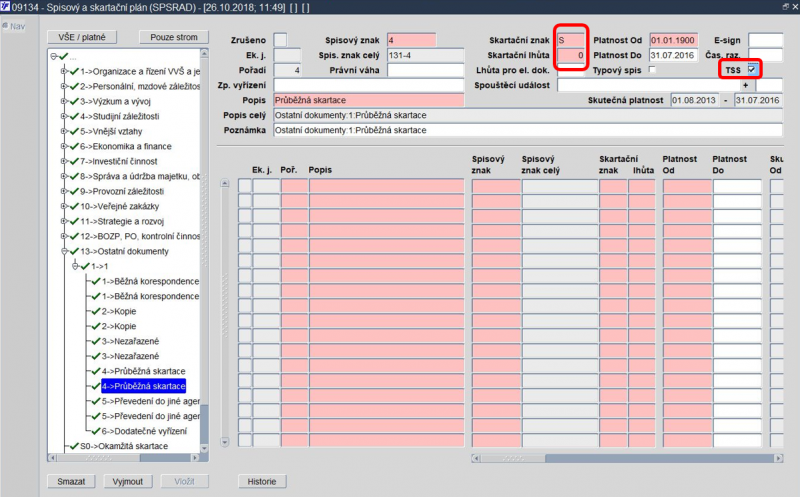The image size is (800, 497).
Task: Expand 10->Veřejné zakázky node
Action: 64,206
